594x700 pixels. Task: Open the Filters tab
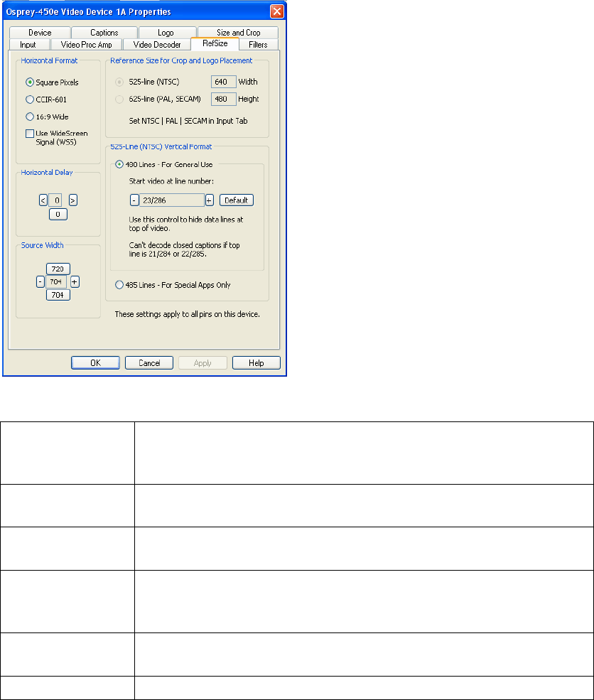[258, 45]
